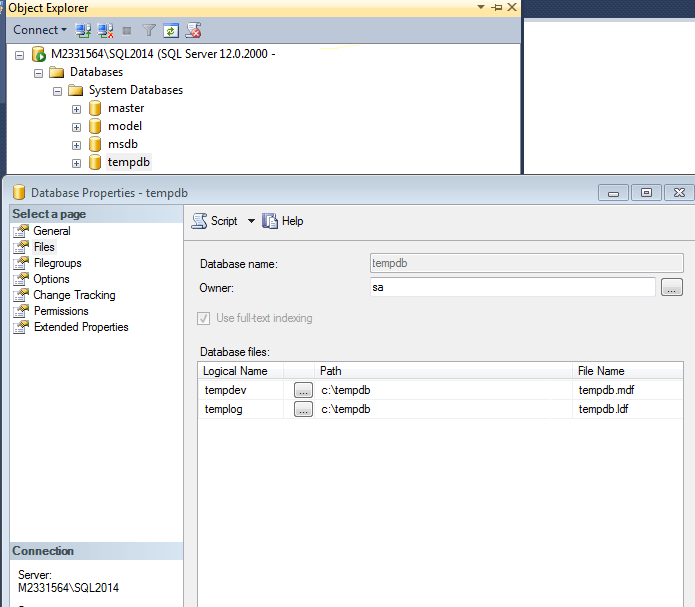Image resolution: width=695 pixels, height=607 pixels.
Task: Collapse the System Databases folder
Action: [x=58, y=90]
